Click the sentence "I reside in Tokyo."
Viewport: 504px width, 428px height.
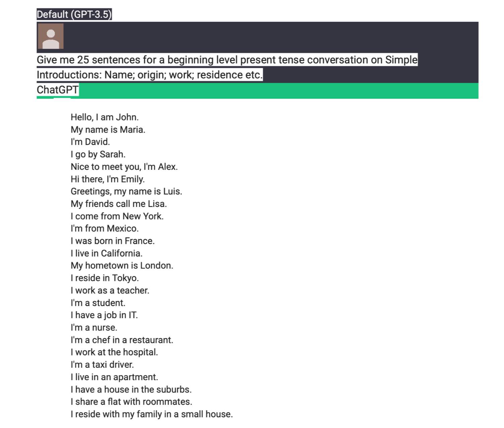tap(105, 278)
